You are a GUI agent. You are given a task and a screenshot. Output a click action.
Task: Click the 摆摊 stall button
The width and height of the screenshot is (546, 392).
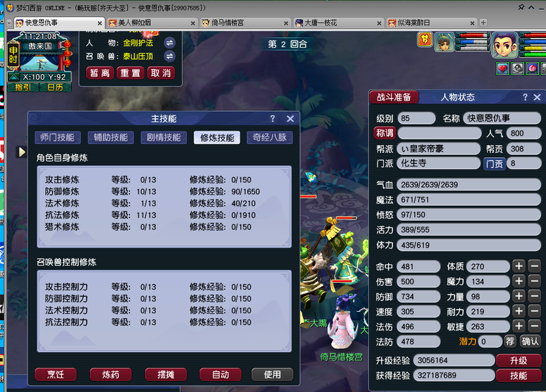[166, 374]
